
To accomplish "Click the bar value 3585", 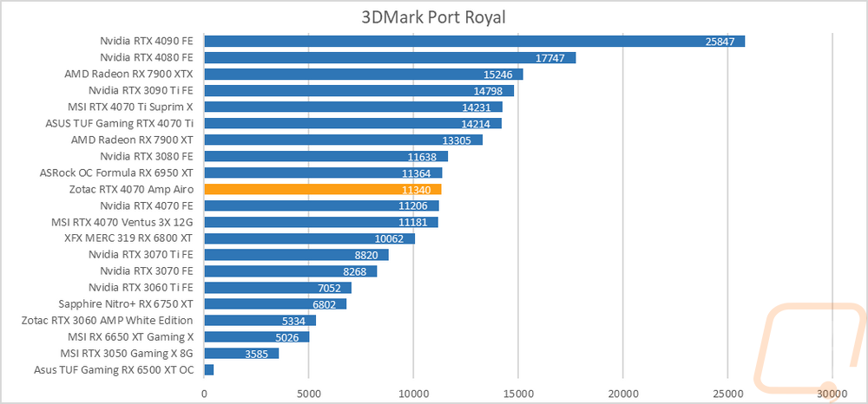I will coord(257,355).
